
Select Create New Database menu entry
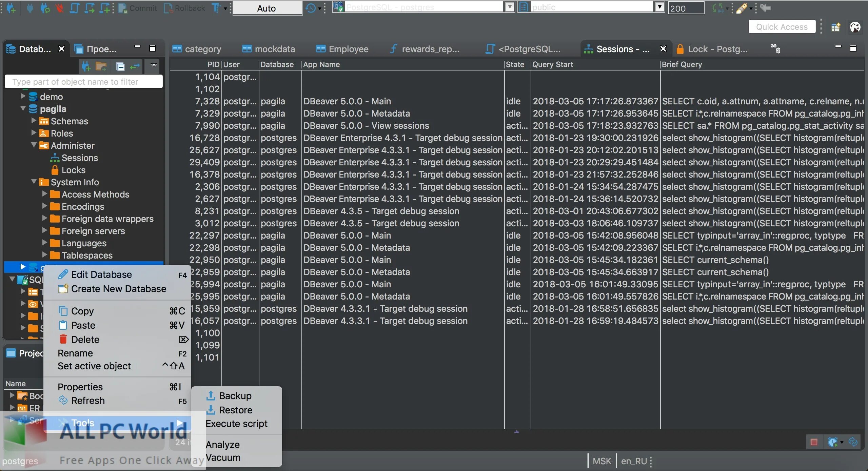point(118,289)
